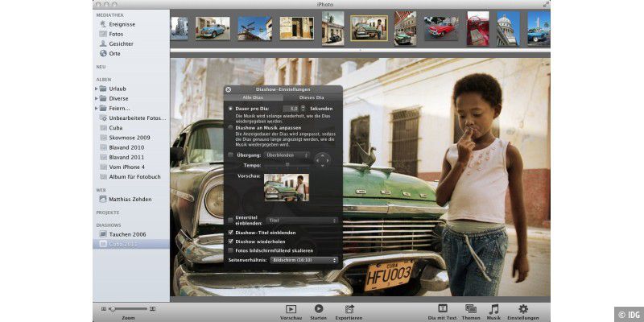
Task: Open Gesichter in the sidebar
Action: (121, 43)
